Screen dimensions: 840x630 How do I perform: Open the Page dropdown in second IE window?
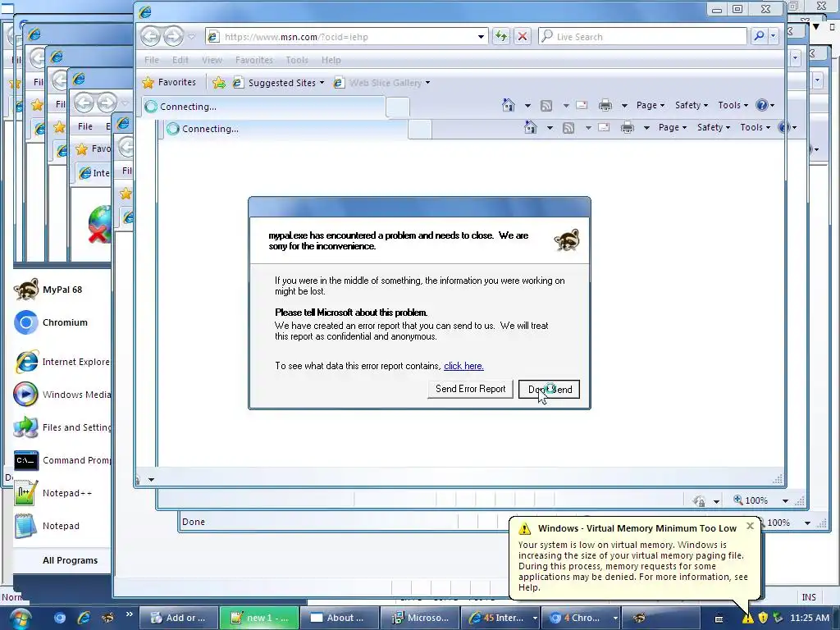tap(673, 127)
